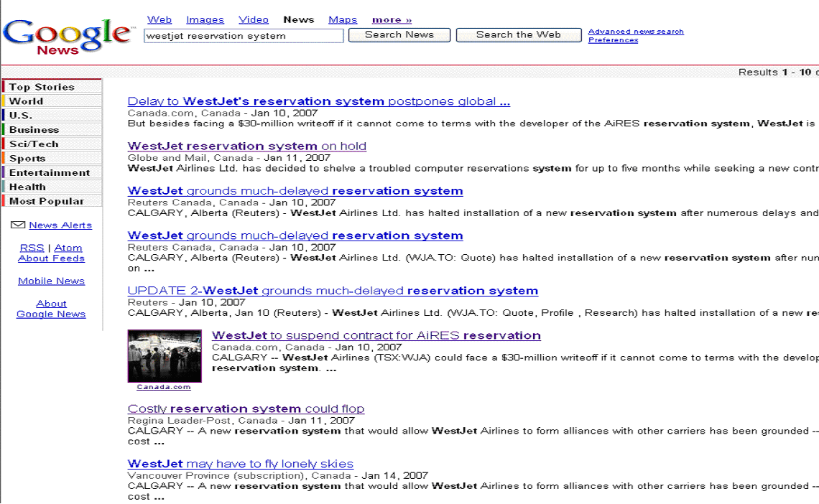
Task: Open the Preferences link
Action: click(x=614, y=40)
